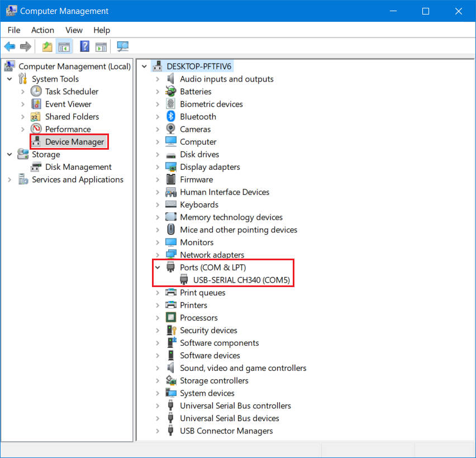
Task: Select the DESKTOP-PFTFIV6 computer node
Action: (x=199, y=65)
